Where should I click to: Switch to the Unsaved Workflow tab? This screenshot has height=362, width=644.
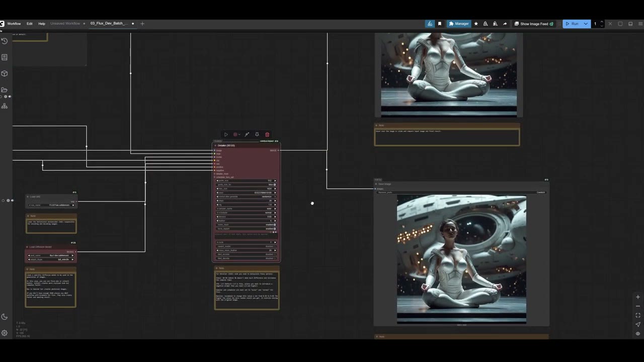[x=65, y=24]
